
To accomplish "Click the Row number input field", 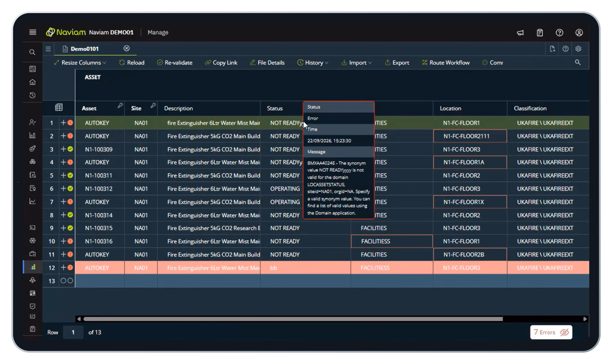I will click(x=73, y=332).
